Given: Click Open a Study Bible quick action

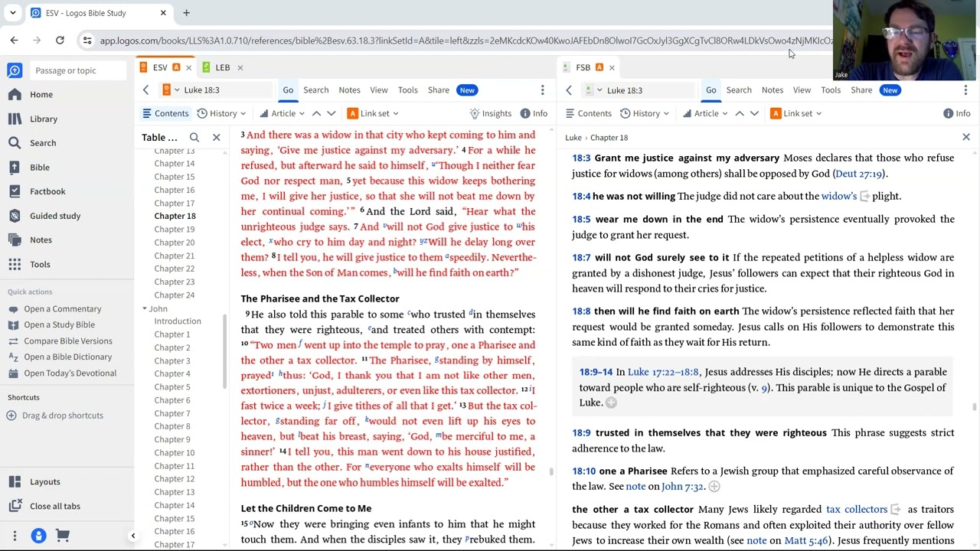Looking at the screenshot, I should [59, 324].
